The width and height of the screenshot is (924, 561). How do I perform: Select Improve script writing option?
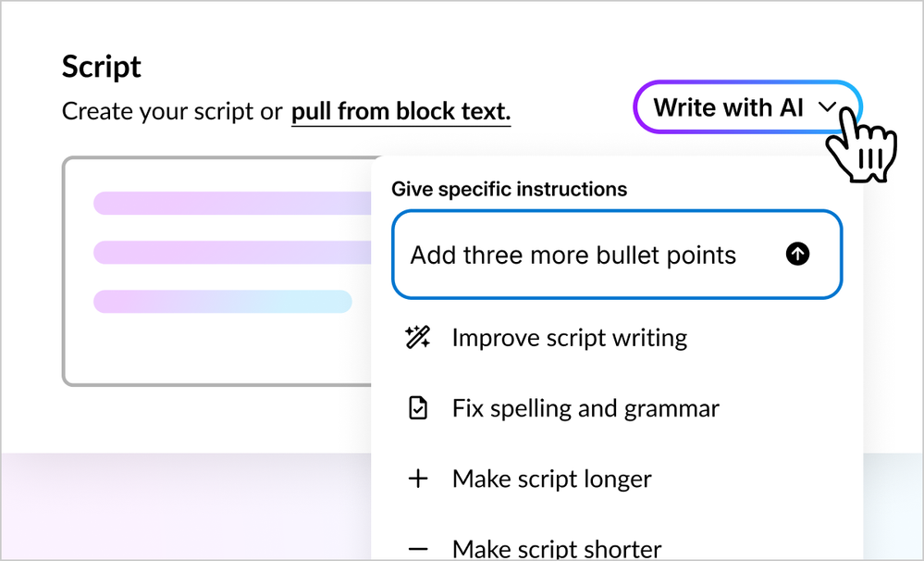tap(569, 337)
